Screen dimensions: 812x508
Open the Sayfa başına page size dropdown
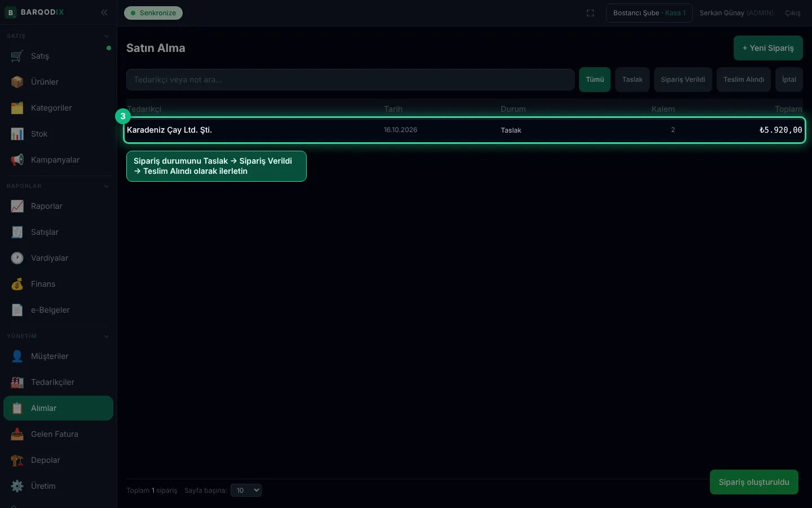[x=246, y=491]
